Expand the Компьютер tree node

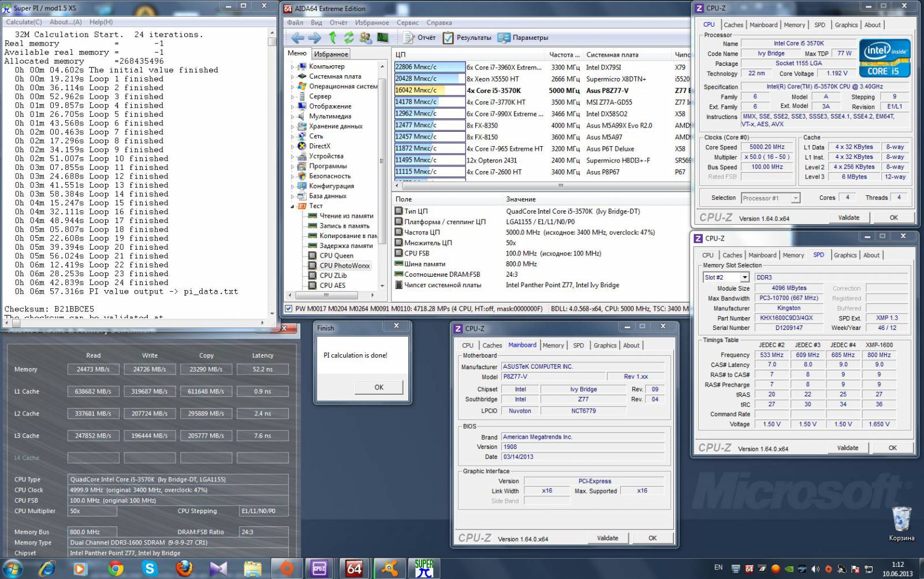[x=293, y=66]
